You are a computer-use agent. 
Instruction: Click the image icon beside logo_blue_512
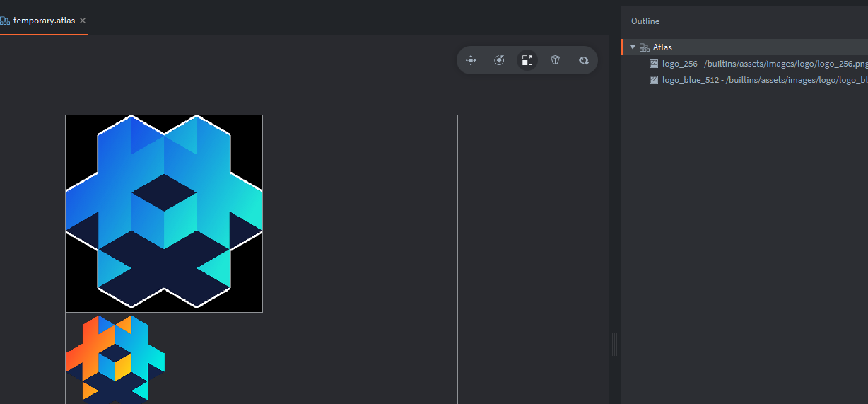coord(655,80)
